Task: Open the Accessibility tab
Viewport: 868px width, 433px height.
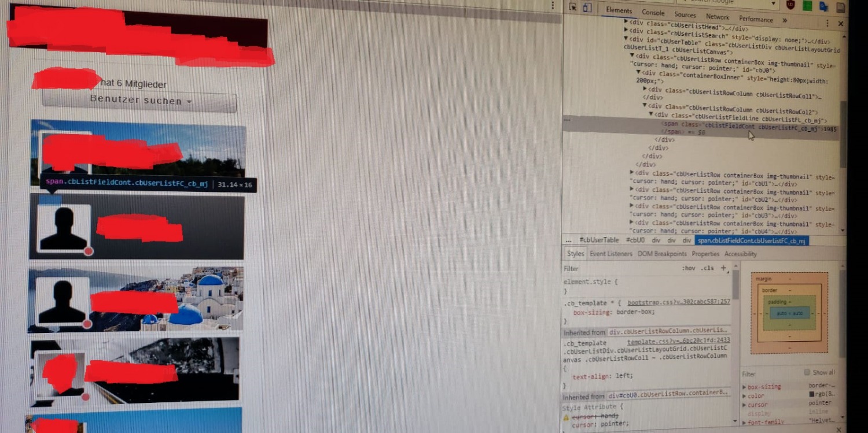Action: click(741, 254)
